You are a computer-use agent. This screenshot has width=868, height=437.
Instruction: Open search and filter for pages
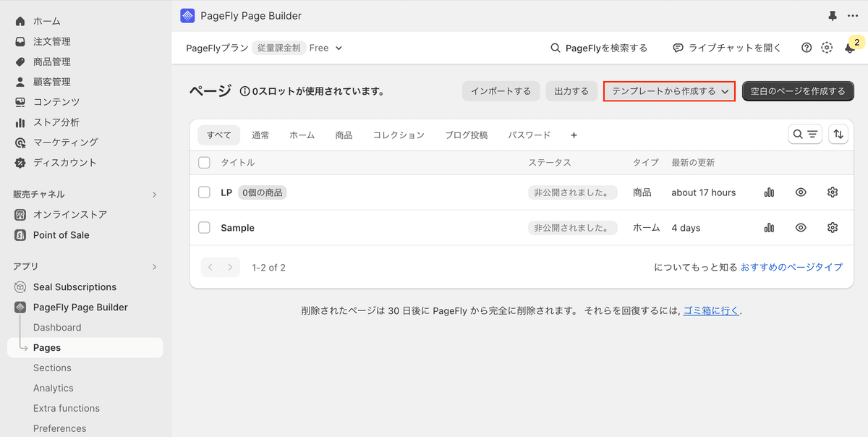point(805,134)
